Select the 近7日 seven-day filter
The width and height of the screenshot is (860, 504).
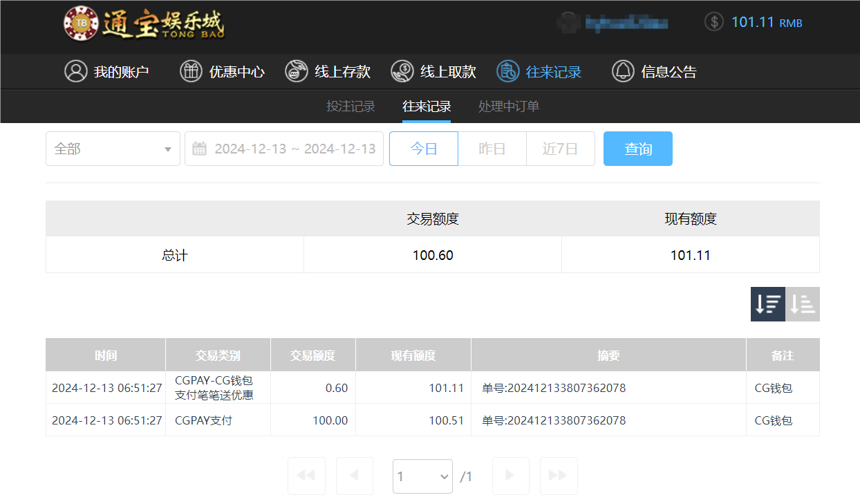tap(560, 148)
